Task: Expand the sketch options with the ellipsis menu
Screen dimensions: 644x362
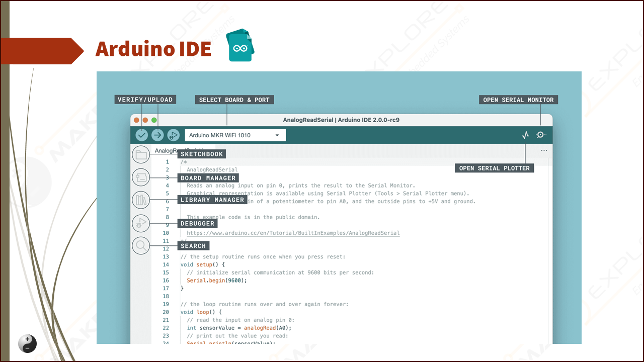Action: (x=544, y=150)
